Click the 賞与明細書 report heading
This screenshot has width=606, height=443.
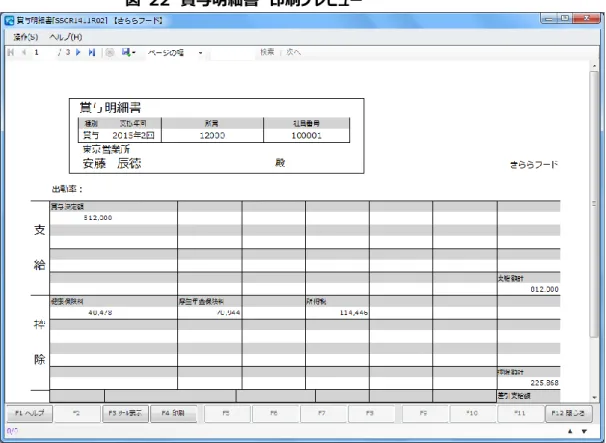pyautogui.click(x=110, y=108)
